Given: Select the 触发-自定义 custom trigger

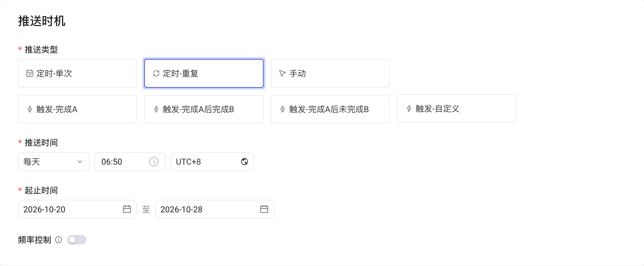Looking at the screenshot, I should tap(457, 109).
